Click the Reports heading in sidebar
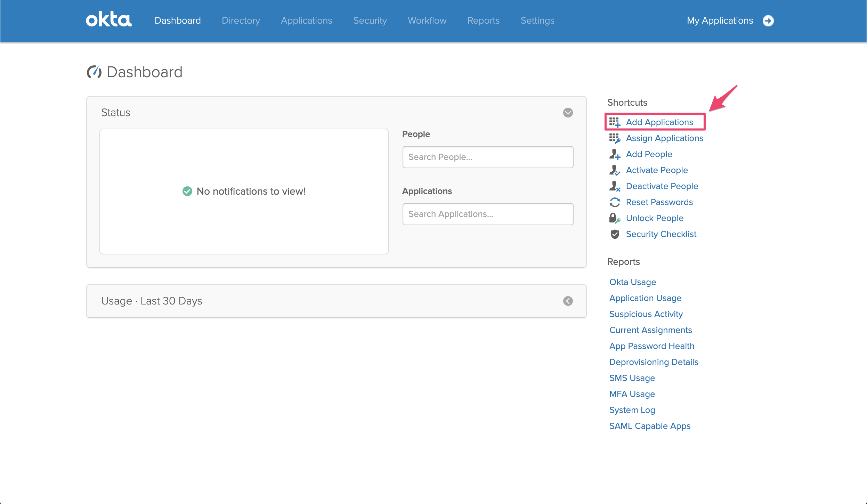867x504 pixels. (623, 262)
